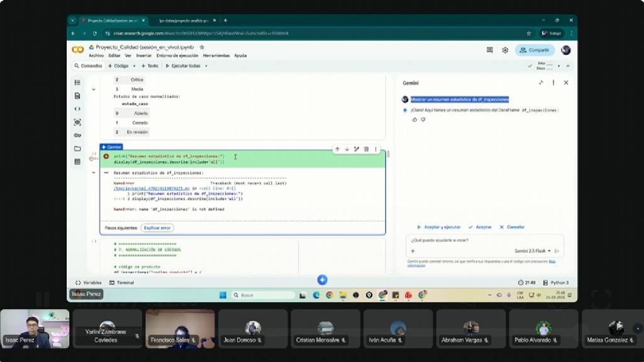Click Aceptar y ejecutar
The height and width of the screenshot is (362, 644).
pos(438,227)
